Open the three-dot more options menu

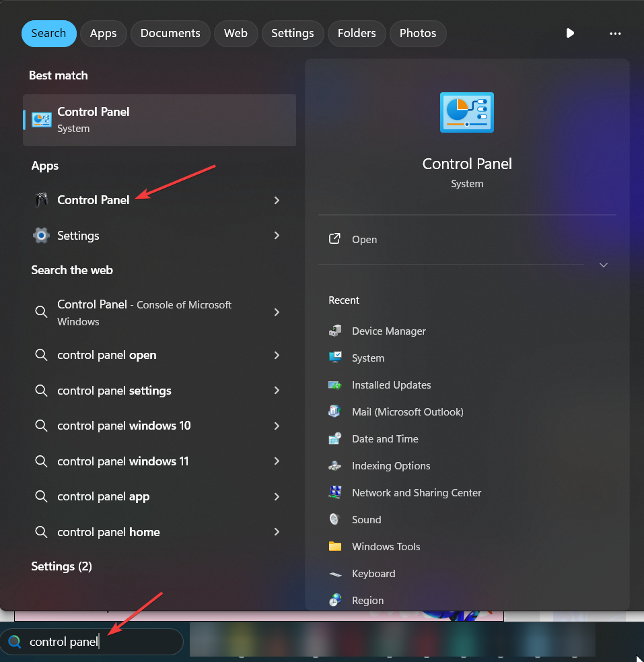point(615,34)
